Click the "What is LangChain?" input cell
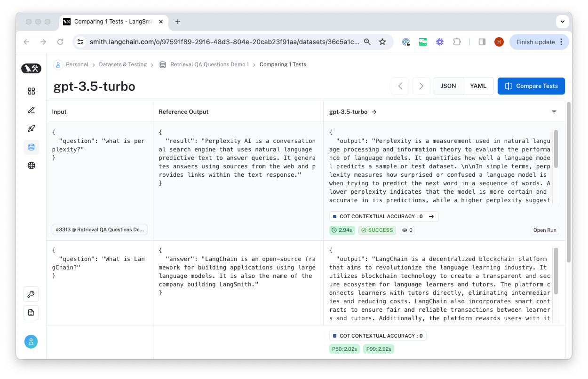 point(100,283)
